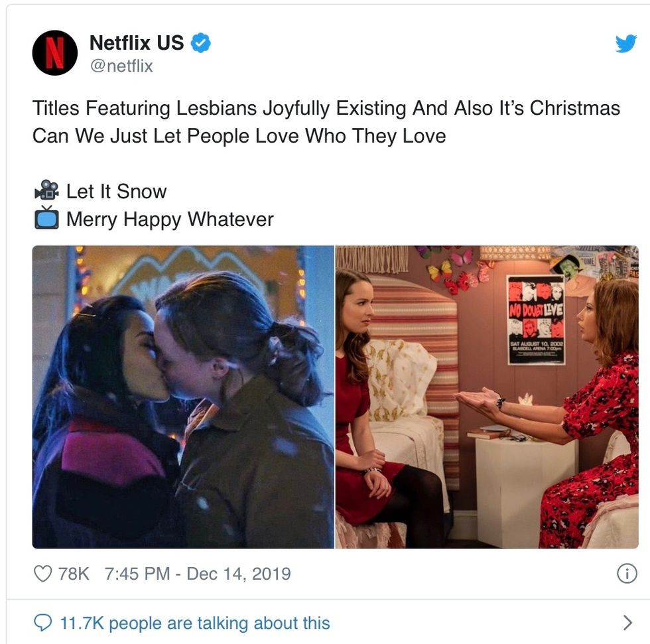This screenshot has width=650, height=644.
Task: Open the Merry Happy Whatever bedroom photo
Action: [487, 397]
